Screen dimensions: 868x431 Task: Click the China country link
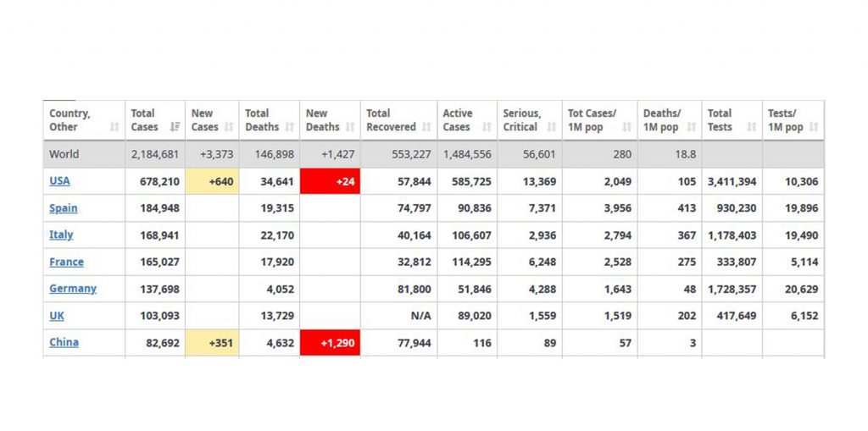point(64,343)
